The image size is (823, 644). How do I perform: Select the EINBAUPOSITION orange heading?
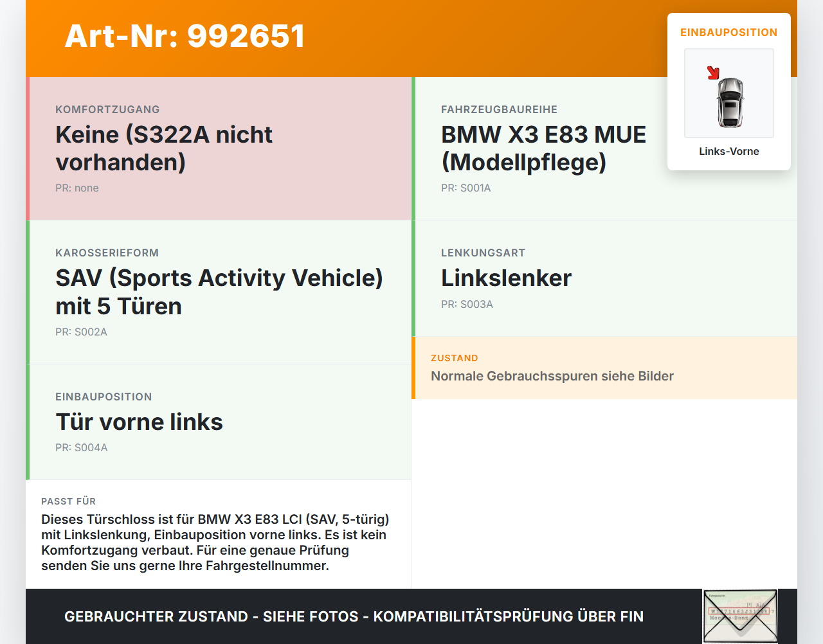[x=728, y=32]
